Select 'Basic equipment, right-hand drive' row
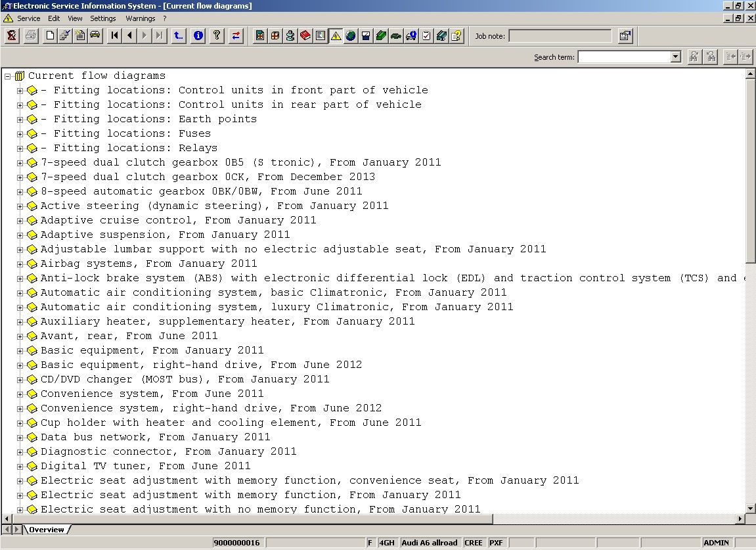This screenshot has width=756, height=550. pyautogui.click(x=202, y=365)
